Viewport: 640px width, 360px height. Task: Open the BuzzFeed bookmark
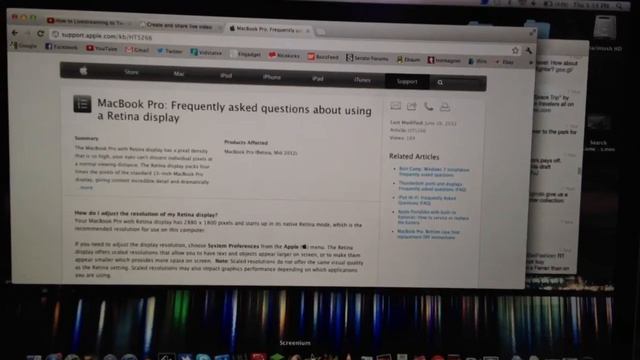(x=323, y=57)
